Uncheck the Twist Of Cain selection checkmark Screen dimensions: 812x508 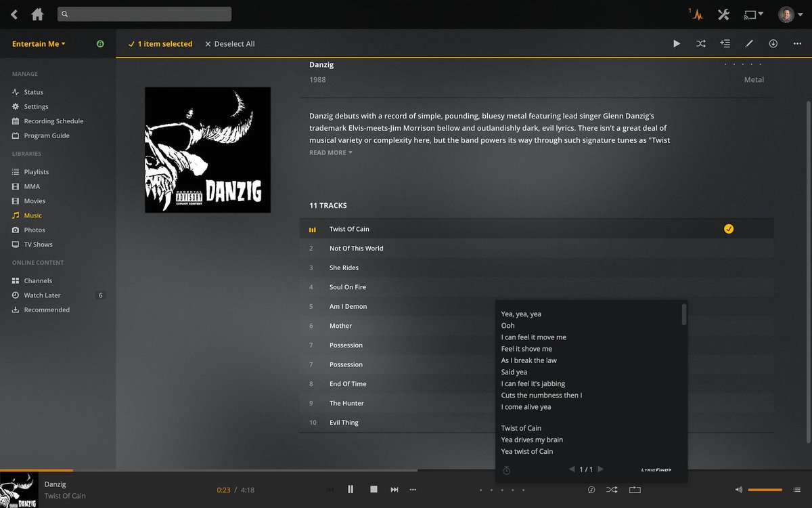[x=729, y=229]
